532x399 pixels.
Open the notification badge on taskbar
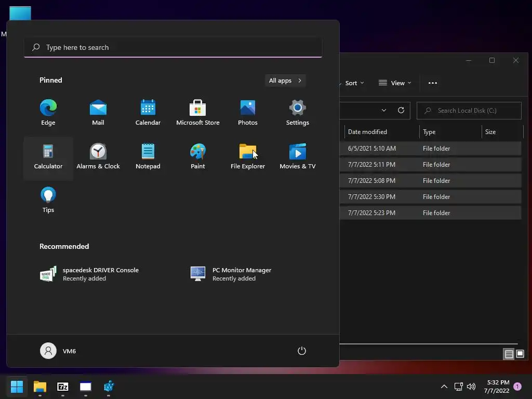517,386
